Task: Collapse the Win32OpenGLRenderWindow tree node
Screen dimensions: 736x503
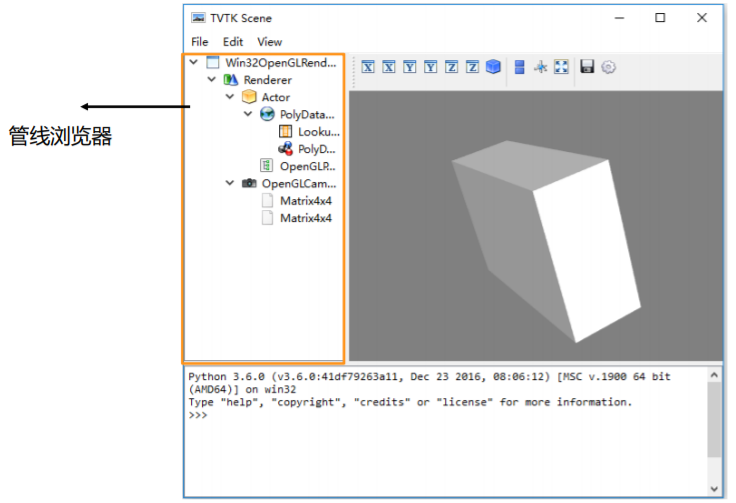Action: 193,62
